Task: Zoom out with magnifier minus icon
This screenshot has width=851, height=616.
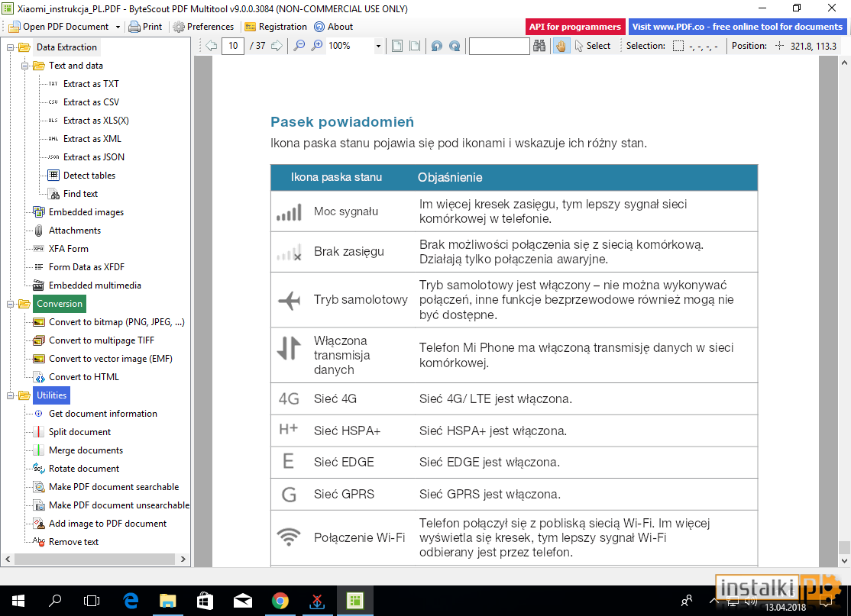Action: click(299, 46)
